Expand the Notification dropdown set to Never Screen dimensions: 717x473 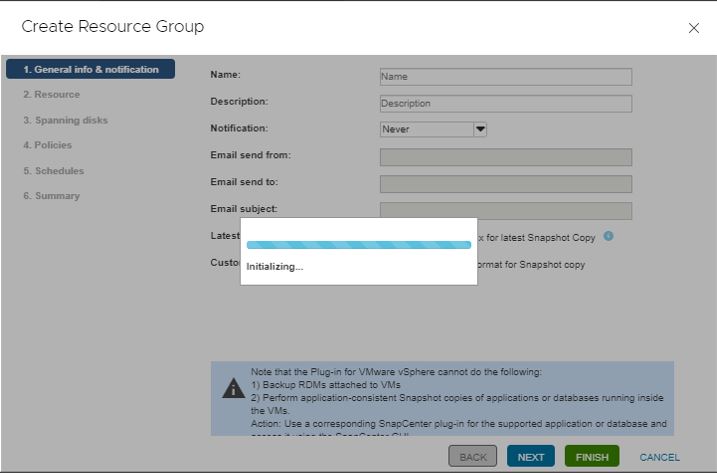coord(432,129)
